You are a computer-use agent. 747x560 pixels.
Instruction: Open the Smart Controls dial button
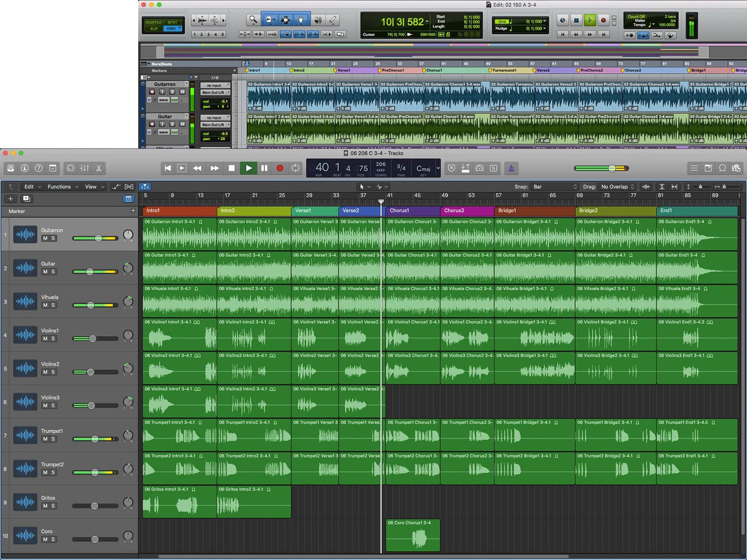pos(70,168)
